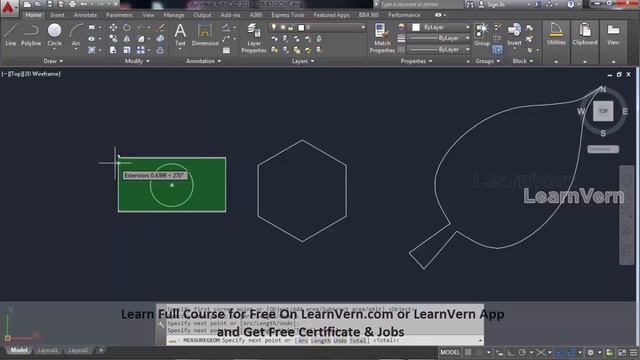This screenshot has width=640, height=360.
Task: Click the Offset tool icon
Action: [x=160, y=50]
